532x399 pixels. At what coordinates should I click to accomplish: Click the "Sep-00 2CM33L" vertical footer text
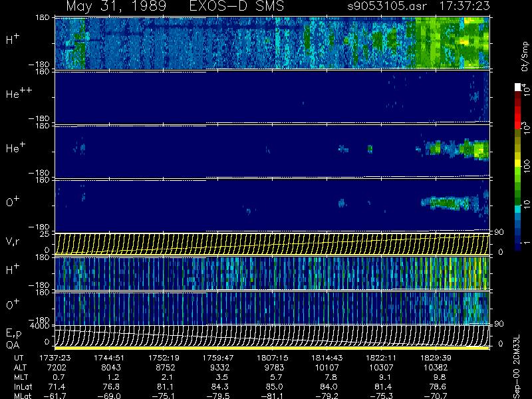515,367
